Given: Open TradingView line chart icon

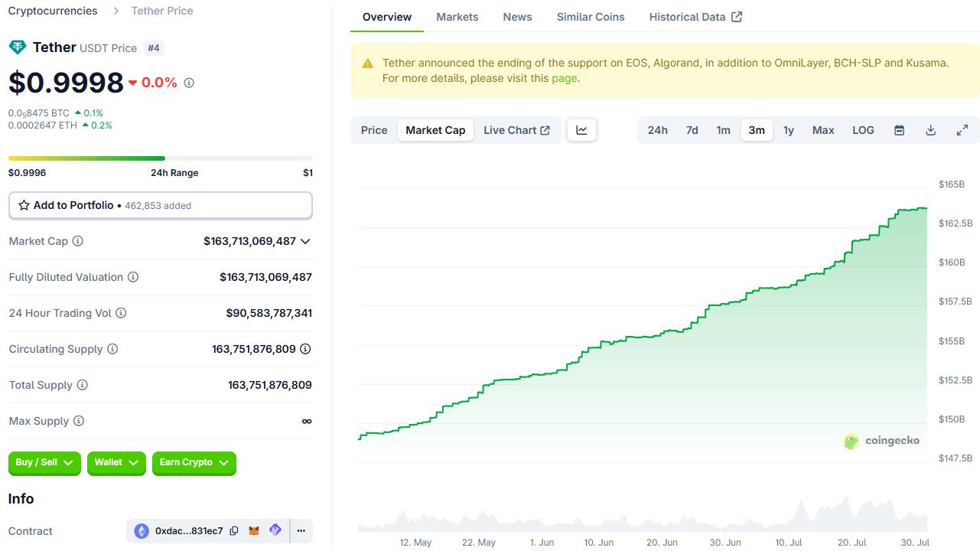Looking at the screenshot, I should 581,130.
